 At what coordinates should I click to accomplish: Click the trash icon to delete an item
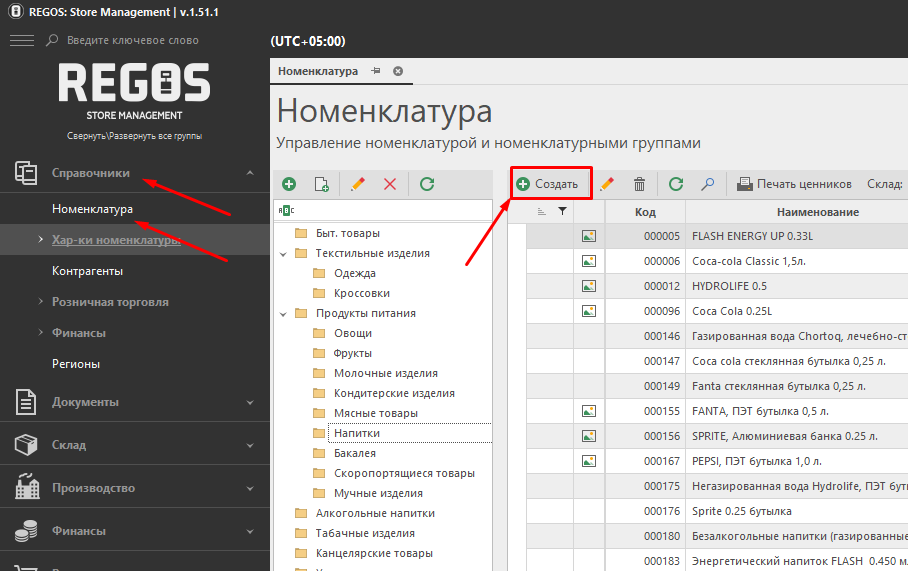click(x=640, y=184)
